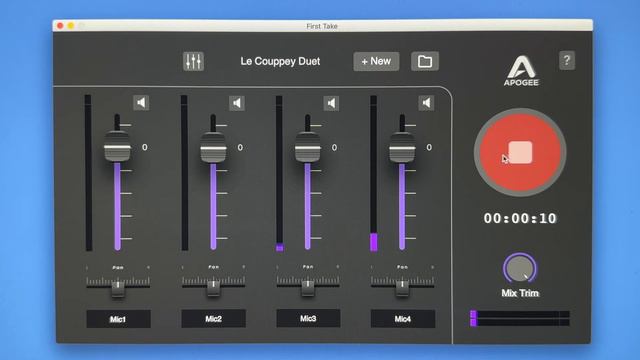The height and width of the screenshot is (360, 640).
Task: Create a new take with + New
Action: (376, 61)
